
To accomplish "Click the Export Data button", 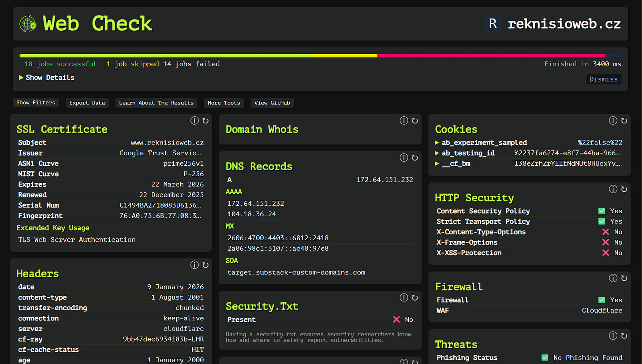I will tap(87, 103).
